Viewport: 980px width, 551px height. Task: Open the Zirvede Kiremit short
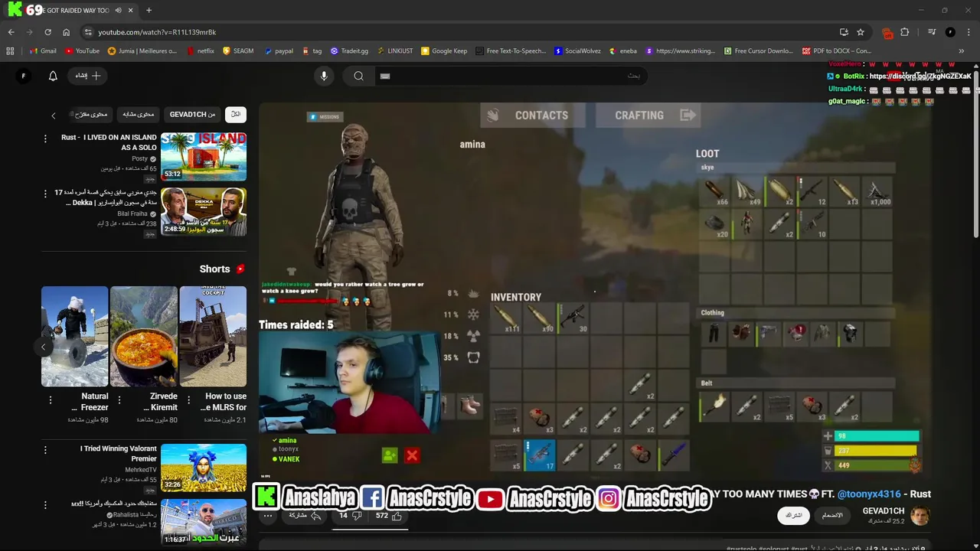click(143, 336)
